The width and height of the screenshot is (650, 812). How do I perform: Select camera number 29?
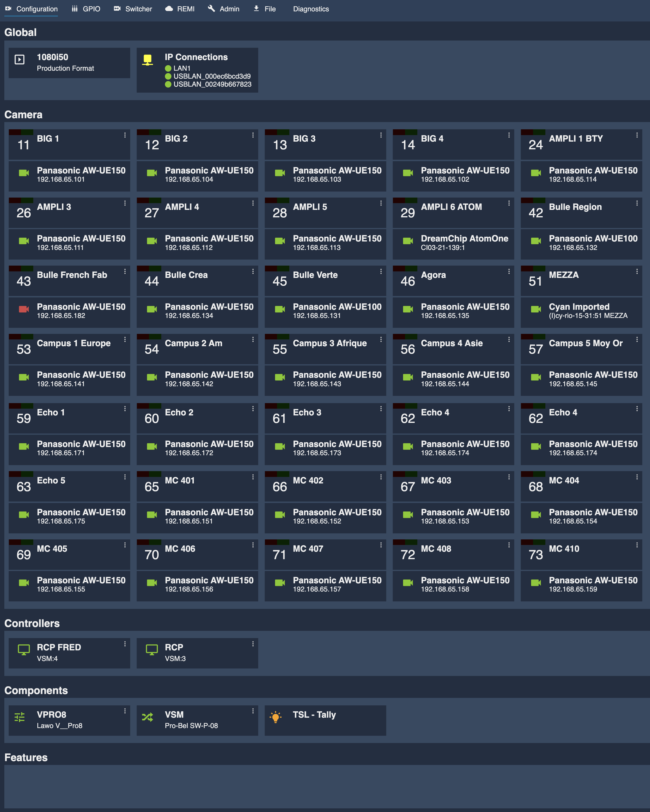coord(408,213)
